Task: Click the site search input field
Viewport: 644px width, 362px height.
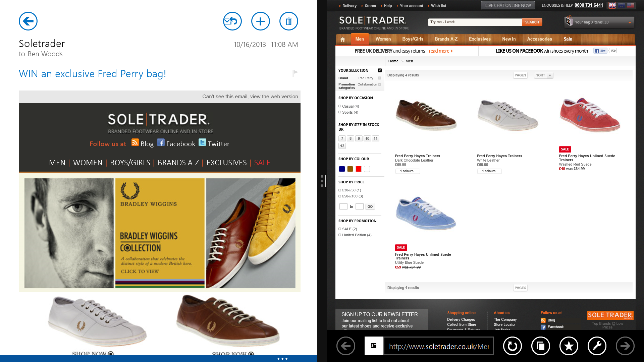Action: 475,22
